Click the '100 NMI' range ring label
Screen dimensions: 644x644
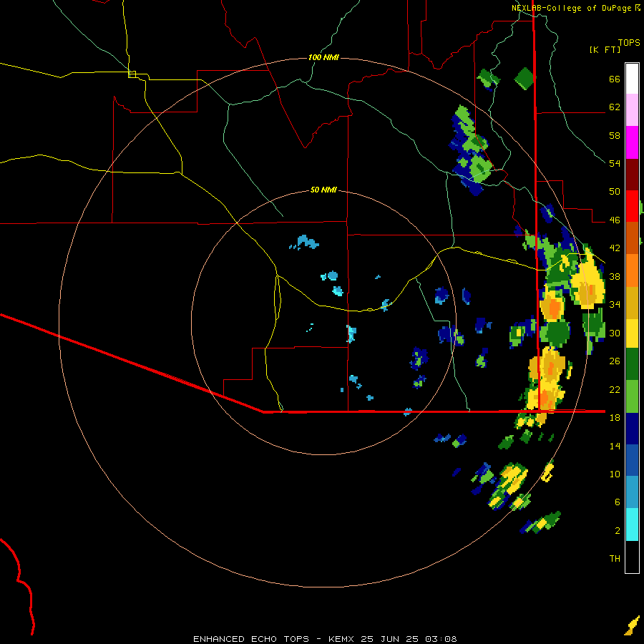323,57
